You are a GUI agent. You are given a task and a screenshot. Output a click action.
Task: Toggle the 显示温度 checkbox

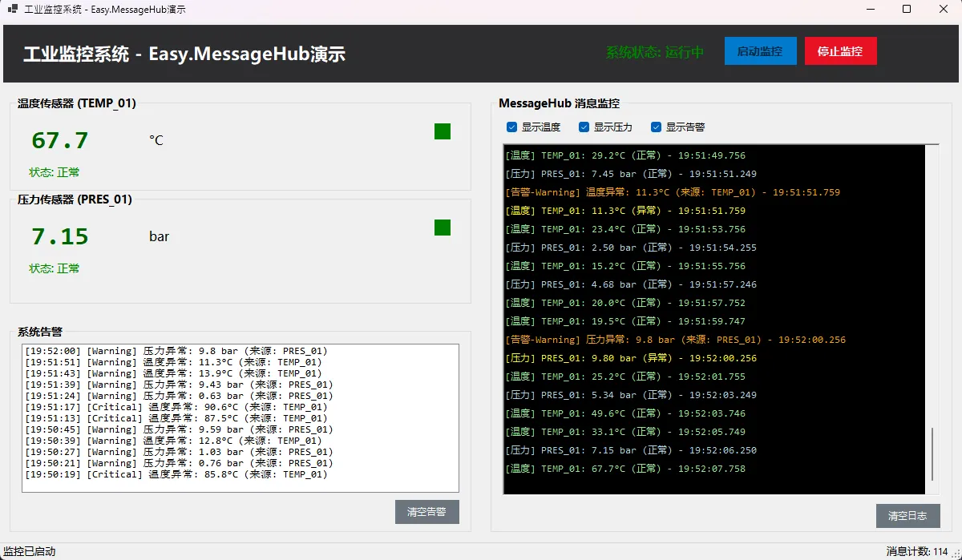[511, 127]
